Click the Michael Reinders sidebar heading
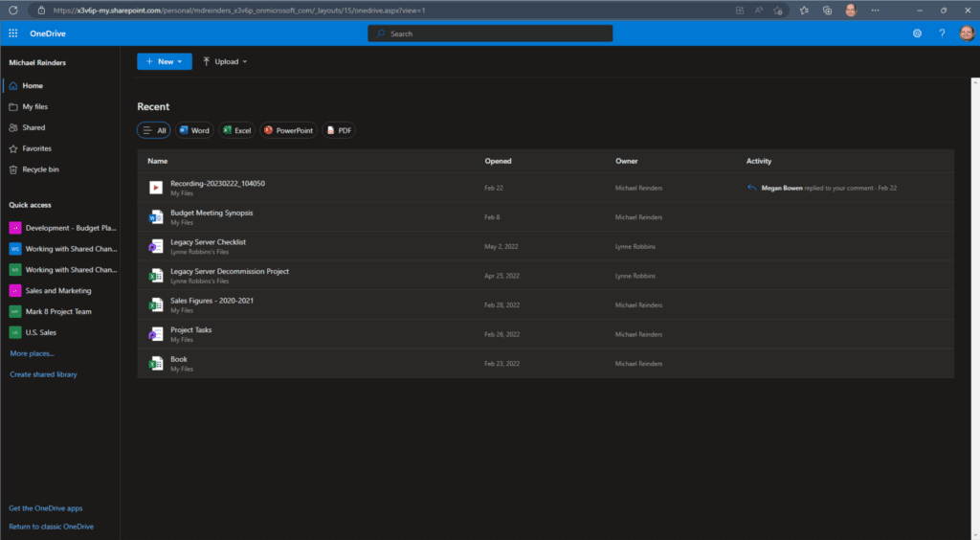 37,62
